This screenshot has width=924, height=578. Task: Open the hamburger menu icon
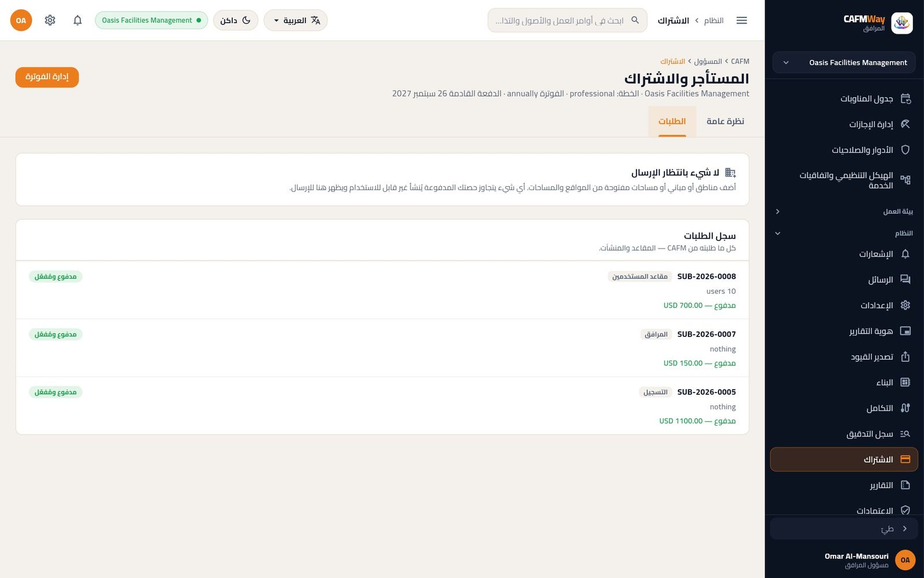[742, 20]
